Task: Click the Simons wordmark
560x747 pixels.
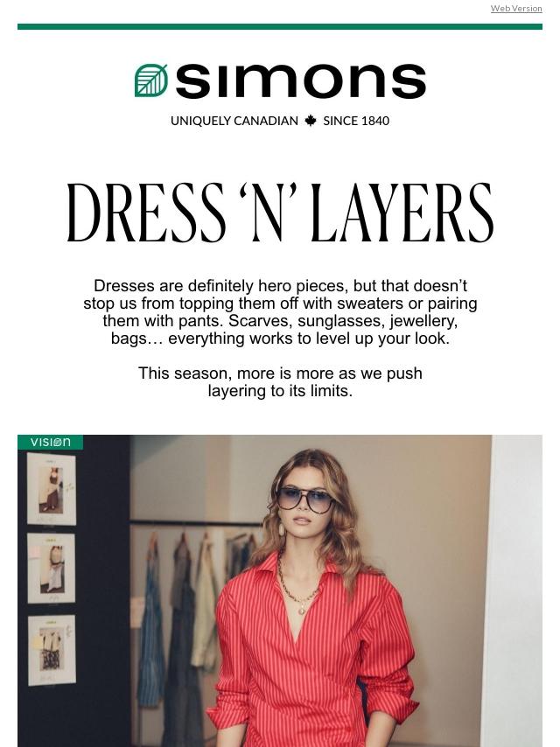Action: [301, 81]
